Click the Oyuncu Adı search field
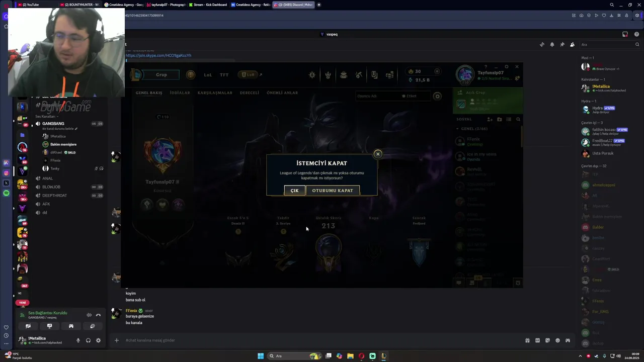Screen dimensions: 644x362 (x=377, y=96)
